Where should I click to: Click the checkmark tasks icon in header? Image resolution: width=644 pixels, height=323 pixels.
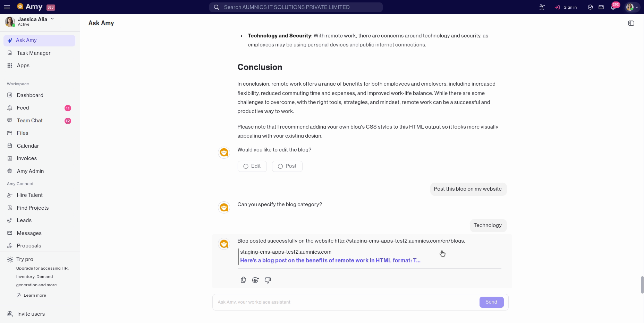click(x=590, y=7)
